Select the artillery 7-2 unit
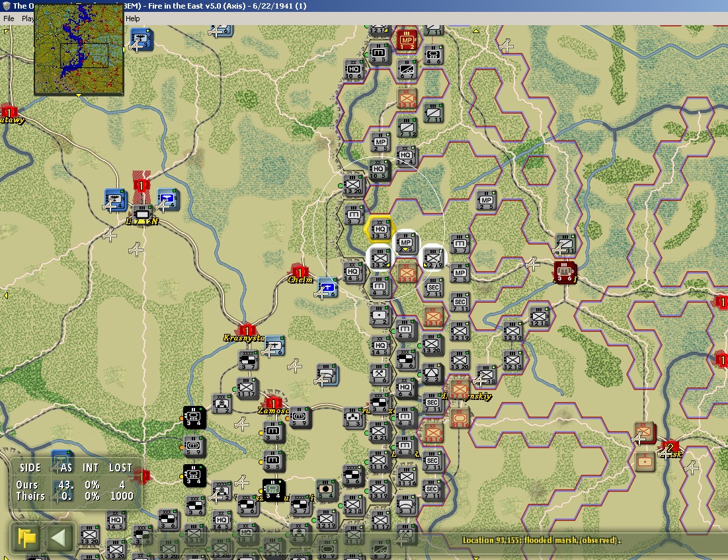The height and width of the screenshot is (560, 728). [380, 316]
